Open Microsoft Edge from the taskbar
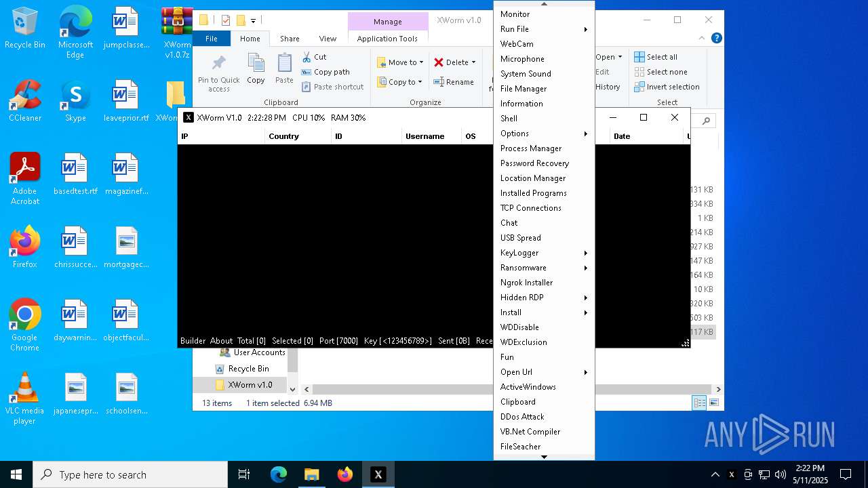This screenshot has height=488, width=868. coord(279,474)
